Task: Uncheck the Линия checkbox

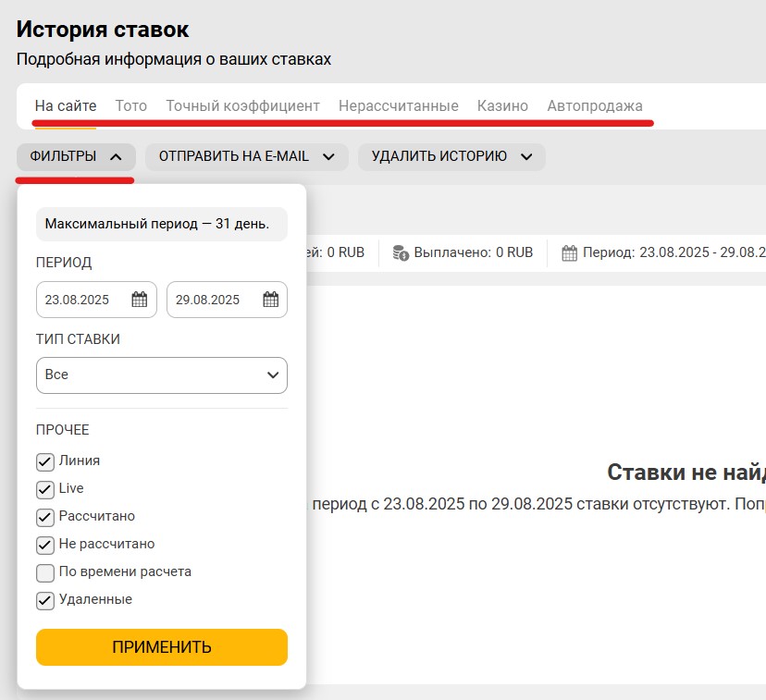Action: pos(45,461)
